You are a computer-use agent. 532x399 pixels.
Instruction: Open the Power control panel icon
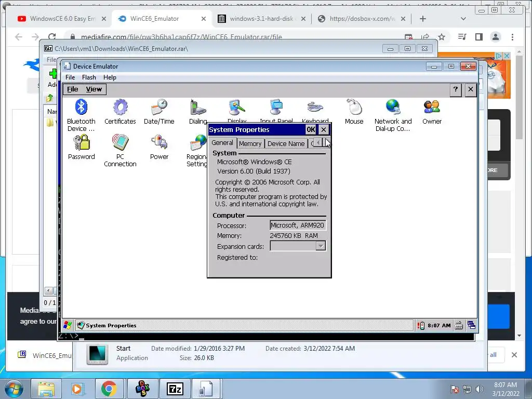159,147
